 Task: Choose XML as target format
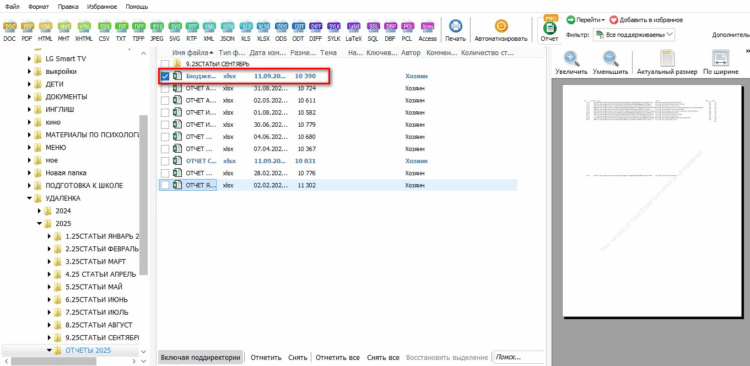(x=209, y=31)
